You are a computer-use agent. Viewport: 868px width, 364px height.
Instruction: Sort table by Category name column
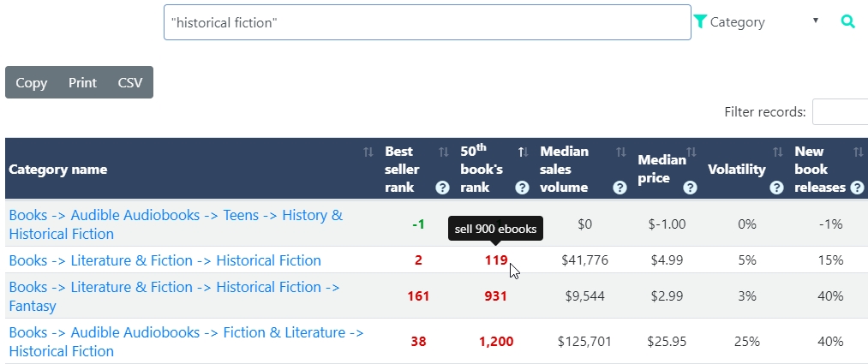point(368,152)
